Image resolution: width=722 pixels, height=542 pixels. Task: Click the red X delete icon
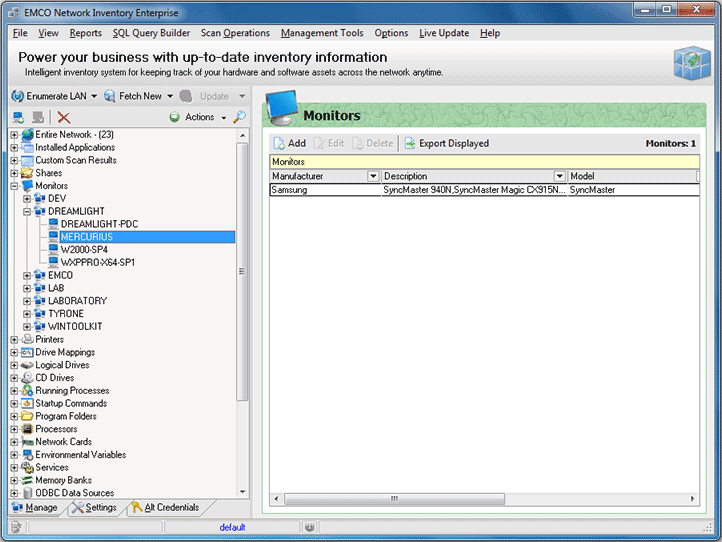[64, 117]
